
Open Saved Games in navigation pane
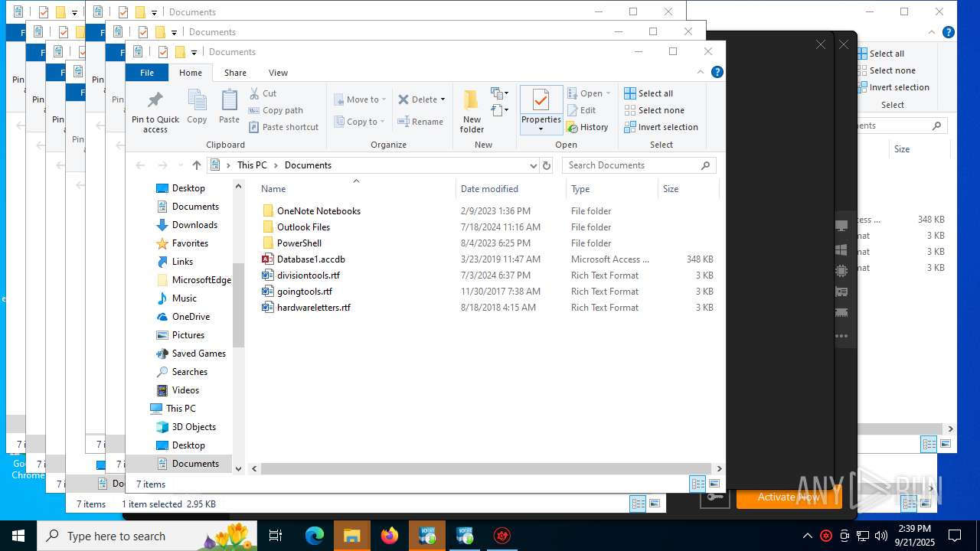pos(198,354)
